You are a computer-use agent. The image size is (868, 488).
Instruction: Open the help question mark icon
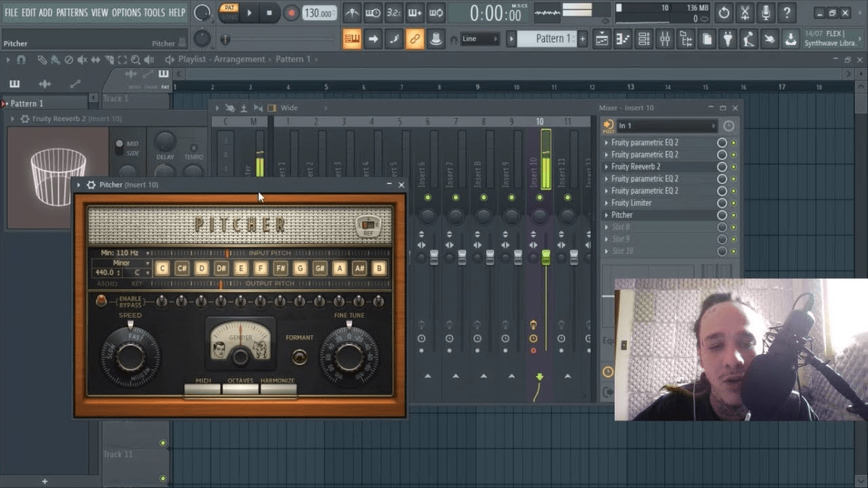coord(786,13)
